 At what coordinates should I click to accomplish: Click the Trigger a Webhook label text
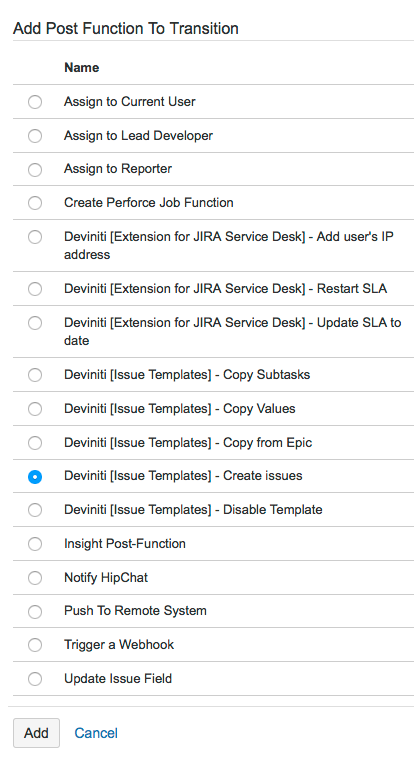click(119, 645)
